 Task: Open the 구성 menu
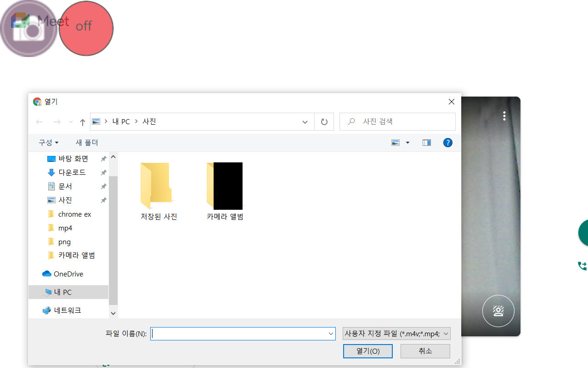coord(49,143)
